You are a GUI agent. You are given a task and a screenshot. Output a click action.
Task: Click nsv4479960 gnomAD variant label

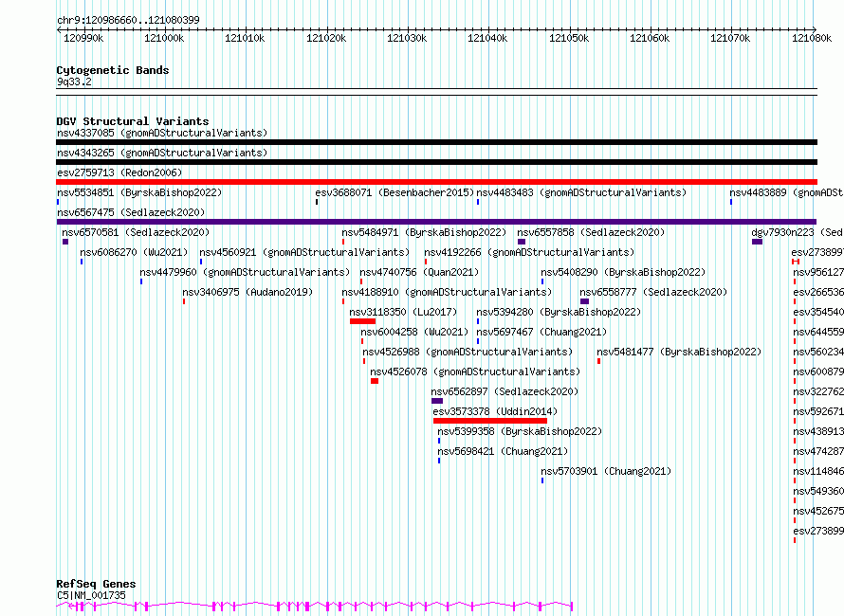tap(245, 272)
